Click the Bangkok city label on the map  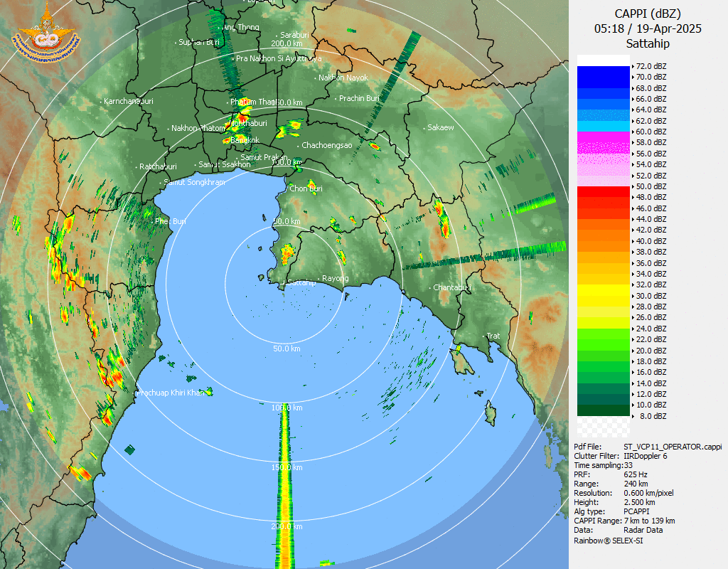[245, 140]
